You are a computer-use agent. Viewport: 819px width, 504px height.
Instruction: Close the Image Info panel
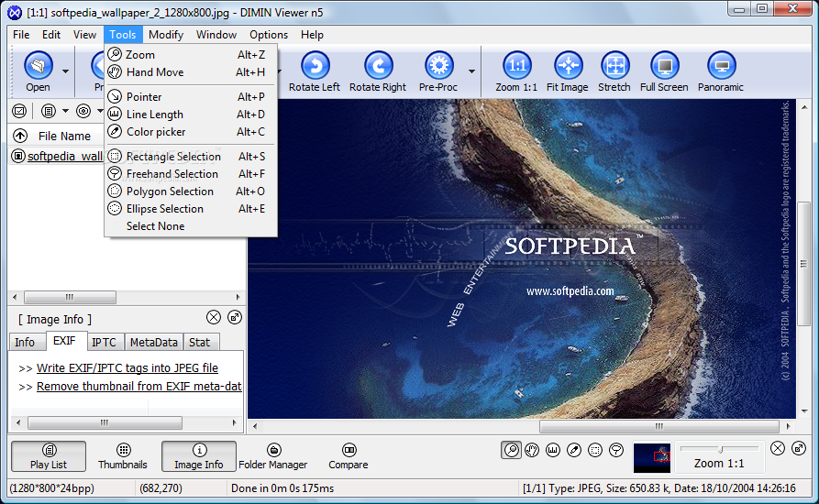213,317
